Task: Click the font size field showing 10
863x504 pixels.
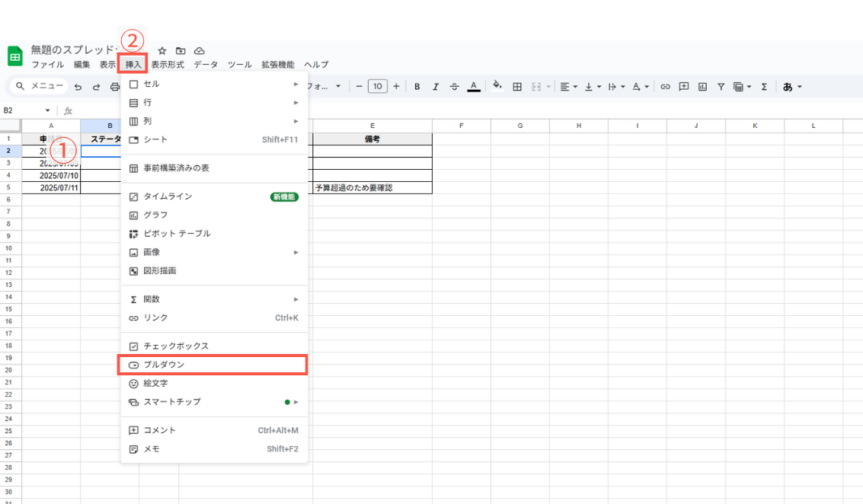Action: (x=378, y=86)
